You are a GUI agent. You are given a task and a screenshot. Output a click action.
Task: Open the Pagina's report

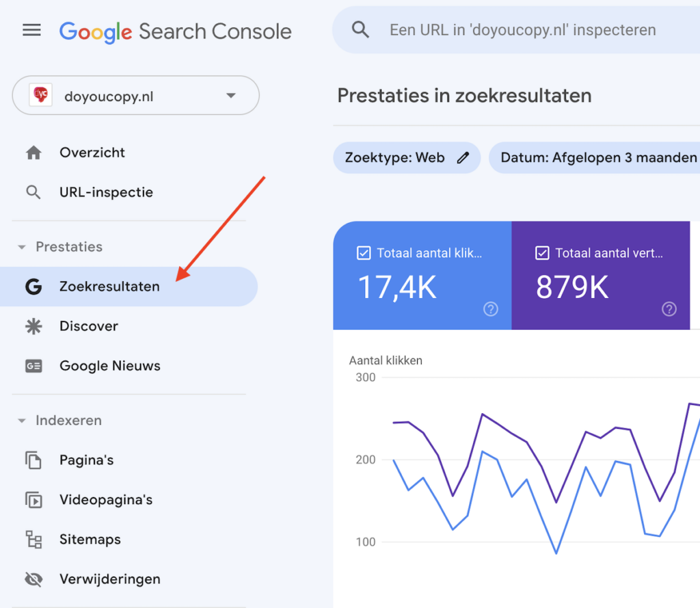86,460
